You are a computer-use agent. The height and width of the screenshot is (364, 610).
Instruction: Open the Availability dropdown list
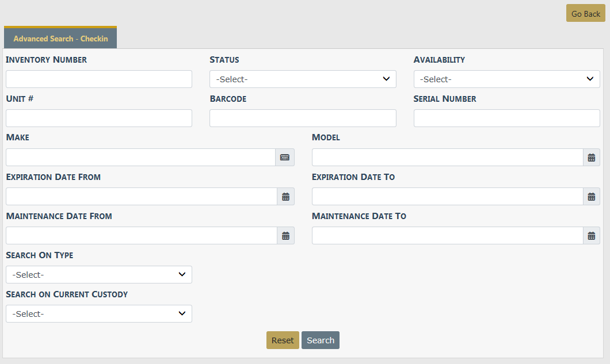pos(506,79)
